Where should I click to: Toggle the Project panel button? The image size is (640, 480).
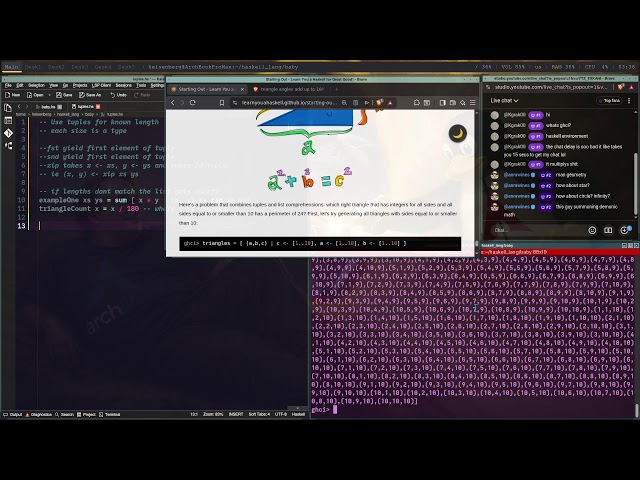(x=87, y=414)
